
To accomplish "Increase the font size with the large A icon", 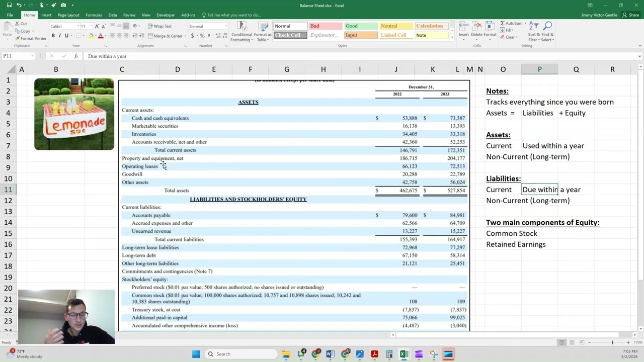I will click(97, 26).
